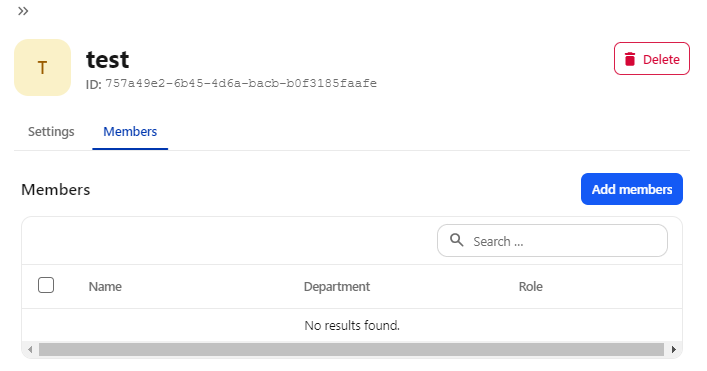Click Add members button
Screen dimensions: 707x371
632,189
